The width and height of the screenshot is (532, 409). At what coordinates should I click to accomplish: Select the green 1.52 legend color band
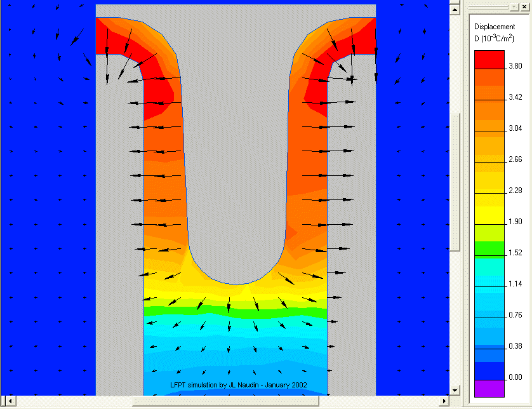489,248
